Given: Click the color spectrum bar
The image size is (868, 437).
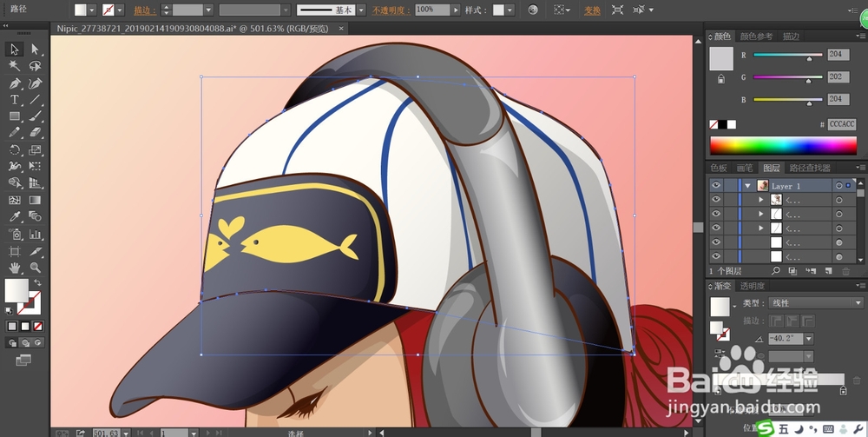Looking at the screenshot, I should tap(783, 145).
